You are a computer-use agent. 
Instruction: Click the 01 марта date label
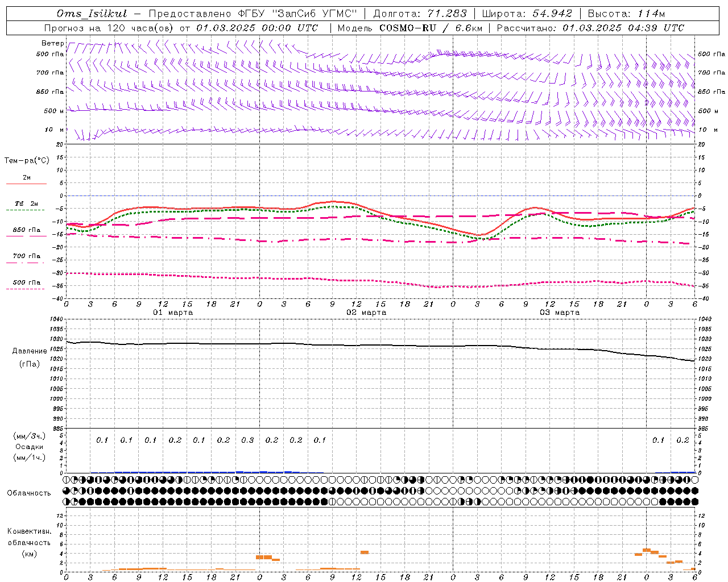173,313
